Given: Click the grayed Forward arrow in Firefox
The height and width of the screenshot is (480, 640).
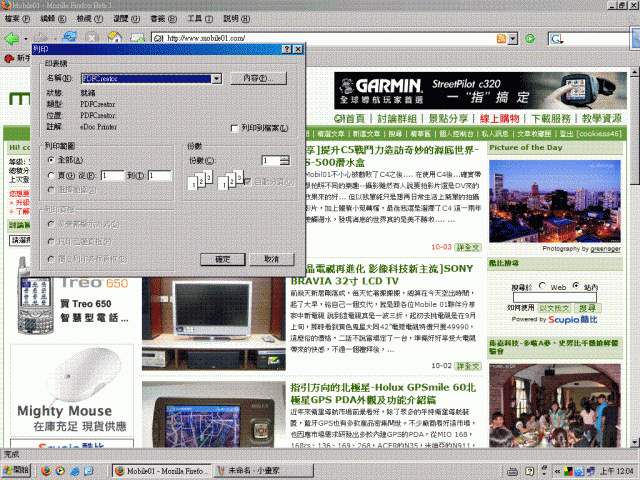Looking at the screenshot, I should [40, 38].
